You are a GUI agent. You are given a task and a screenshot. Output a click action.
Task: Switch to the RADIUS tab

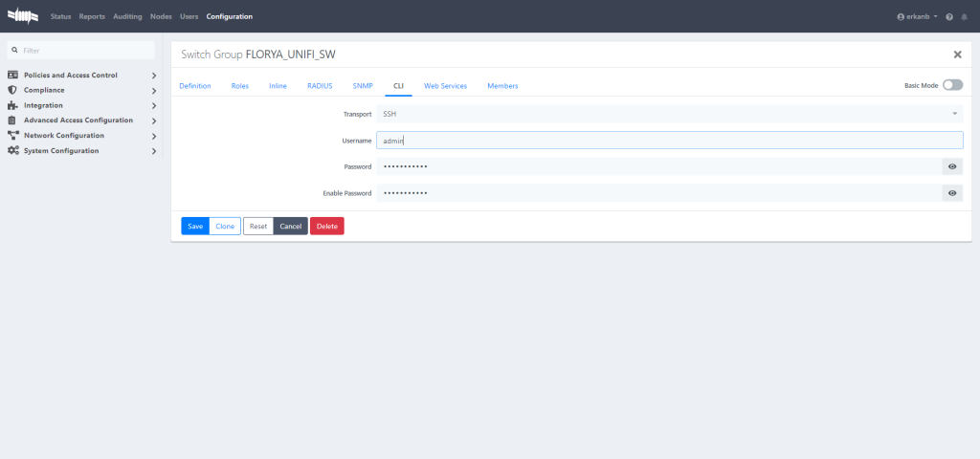coord(320,86)
